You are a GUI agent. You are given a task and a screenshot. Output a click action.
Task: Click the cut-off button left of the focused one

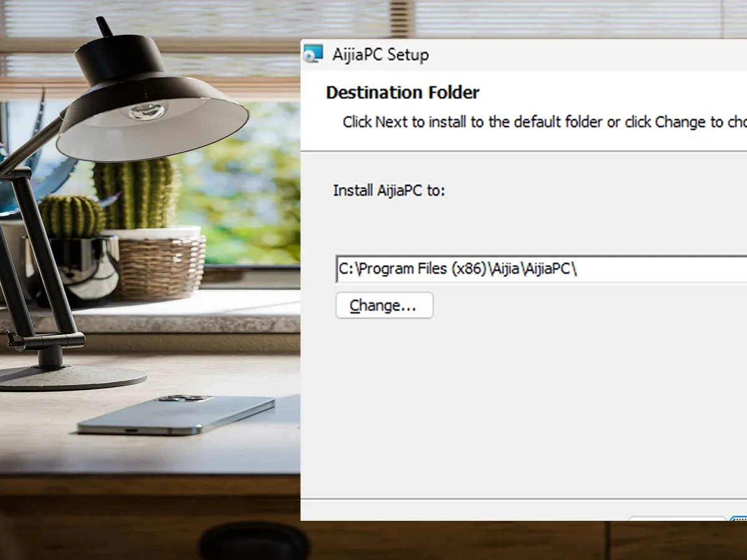(x=677, y=518)
